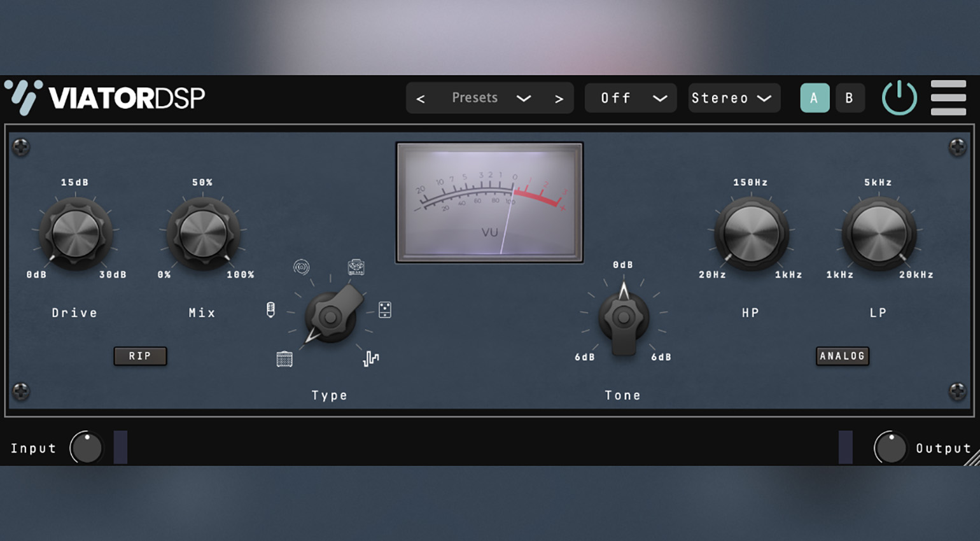Click the Drive knob
980x541 pixels.
click(x=76, y=234)
